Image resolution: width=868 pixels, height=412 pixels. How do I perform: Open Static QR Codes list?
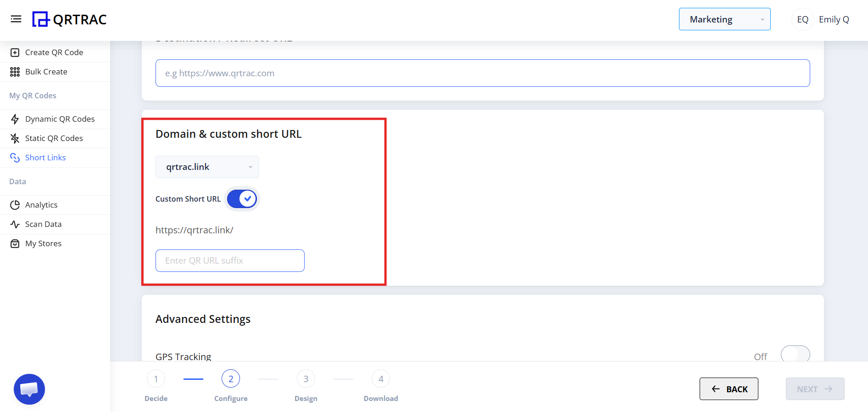click(55, 138)
